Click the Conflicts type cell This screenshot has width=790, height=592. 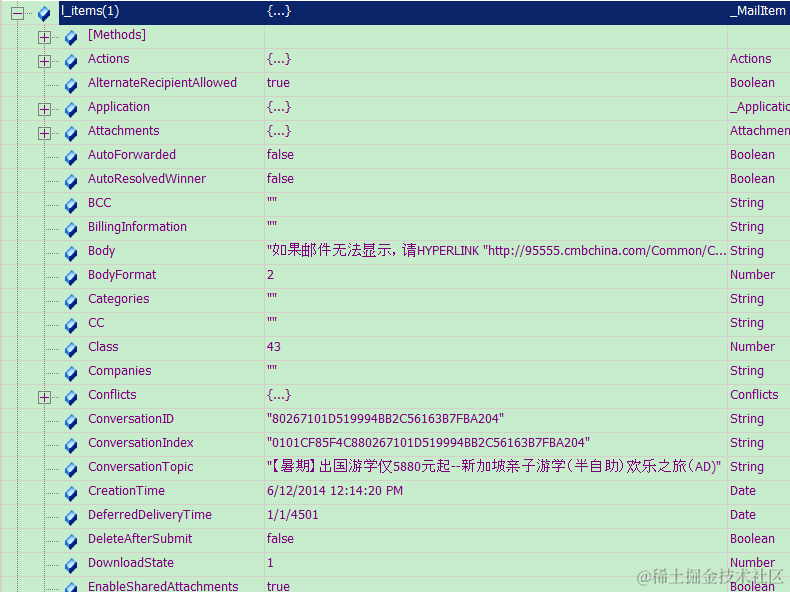(x=754, y=395)
